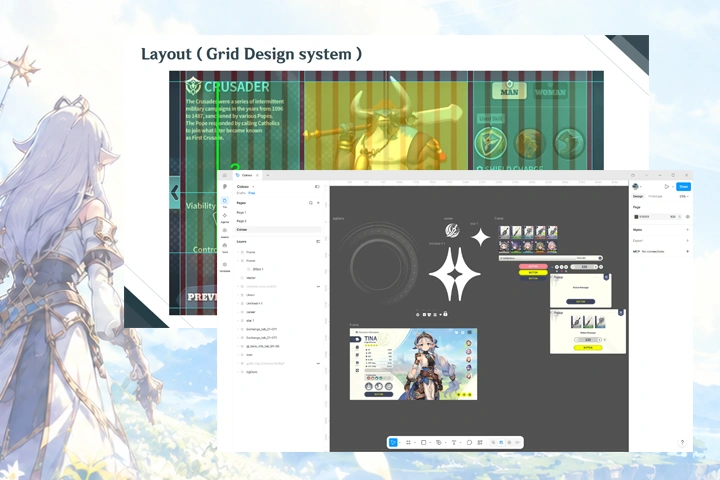
Task: Add a new page with plus icon
Action: tap(318, 203)
